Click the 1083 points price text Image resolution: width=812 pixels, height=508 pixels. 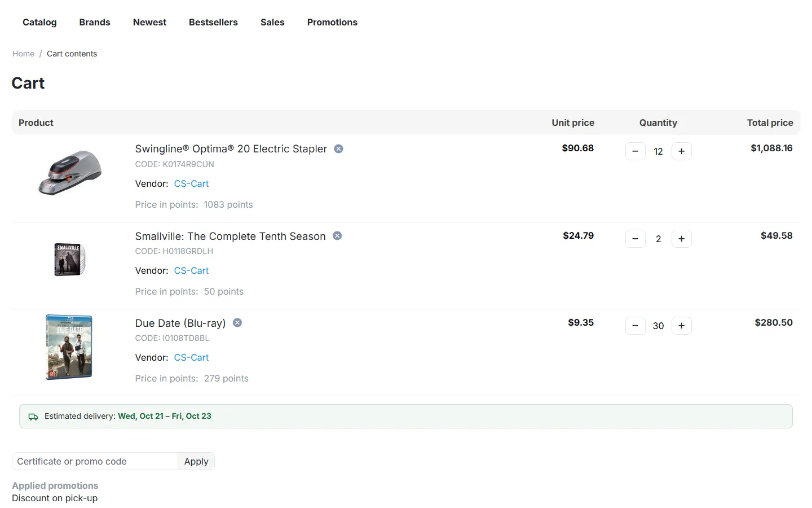click(x=228, y=204)
